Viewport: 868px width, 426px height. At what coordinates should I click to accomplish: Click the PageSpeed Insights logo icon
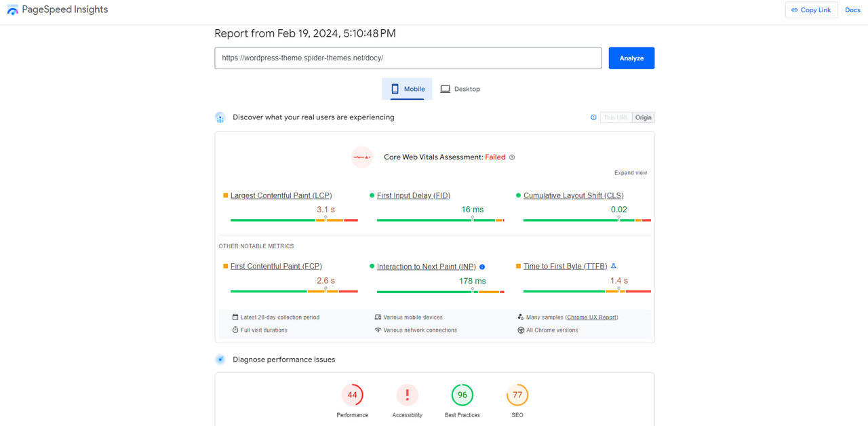(x=12, y=10)
